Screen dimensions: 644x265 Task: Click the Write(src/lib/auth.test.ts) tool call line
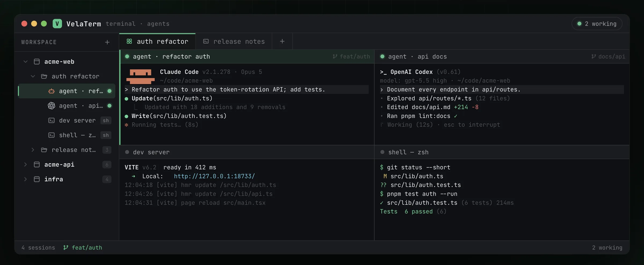click(175, 116)
